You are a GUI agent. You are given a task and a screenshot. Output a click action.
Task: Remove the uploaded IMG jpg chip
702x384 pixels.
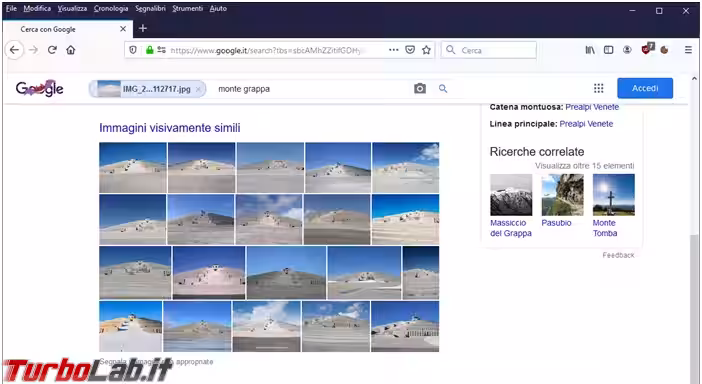tap(198, 89)
